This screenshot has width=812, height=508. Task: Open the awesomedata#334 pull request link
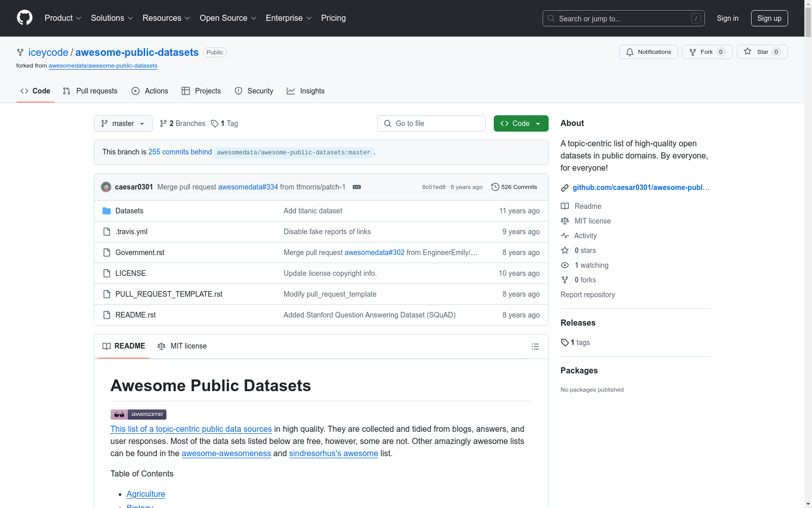(248, 187)
